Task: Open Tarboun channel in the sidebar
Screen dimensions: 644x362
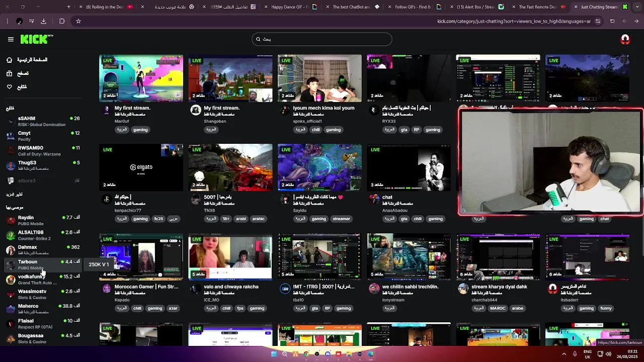Action: tap(43, 264)
